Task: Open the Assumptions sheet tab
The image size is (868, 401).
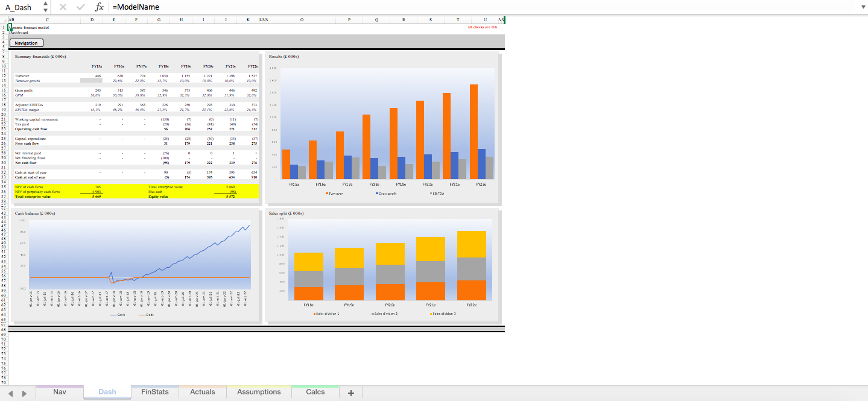Action: [x=258, y=391]
